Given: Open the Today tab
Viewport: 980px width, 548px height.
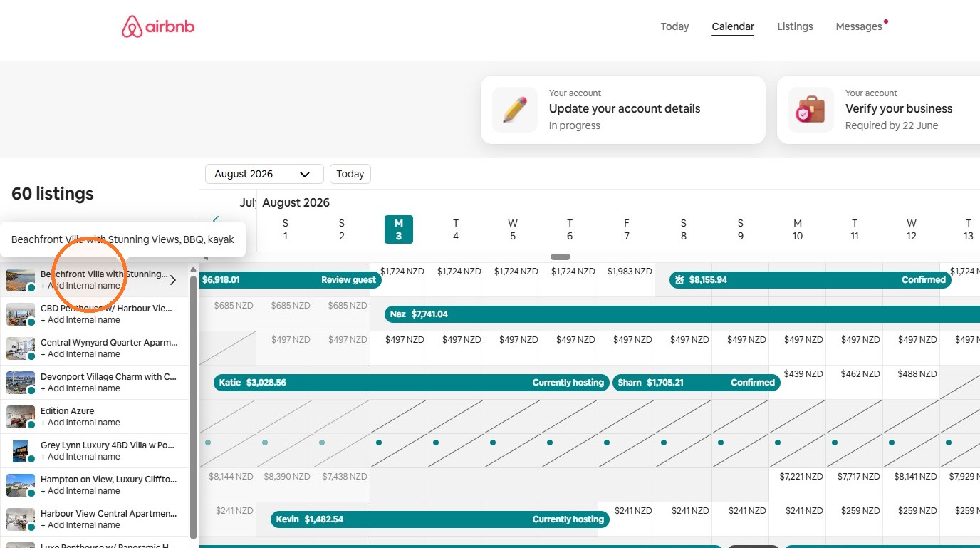Looking at the screenshot, I should coord(674,26).
